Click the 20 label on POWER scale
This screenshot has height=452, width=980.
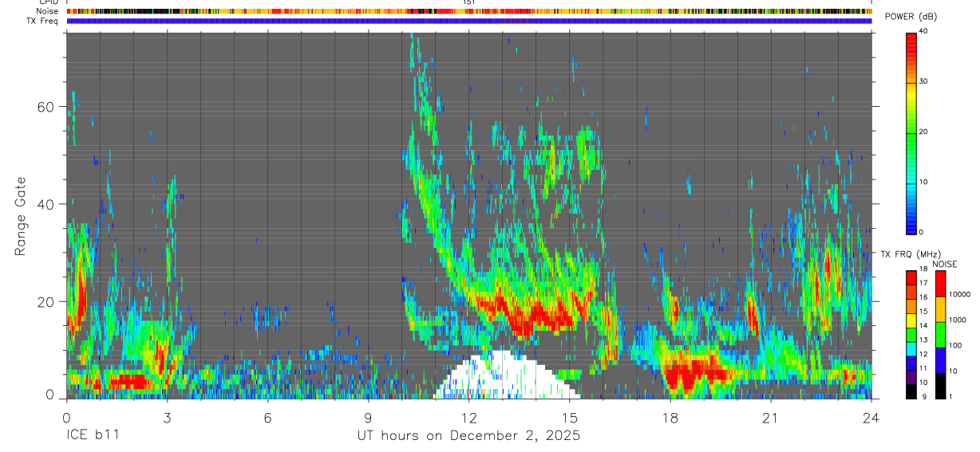click(x=925, y=132)
